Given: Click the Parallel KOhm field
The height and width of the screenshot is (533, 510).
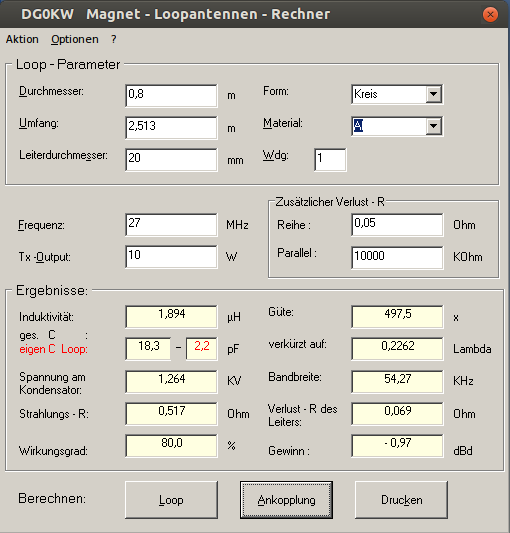Looking at the screenshot, I should [397, 257].
